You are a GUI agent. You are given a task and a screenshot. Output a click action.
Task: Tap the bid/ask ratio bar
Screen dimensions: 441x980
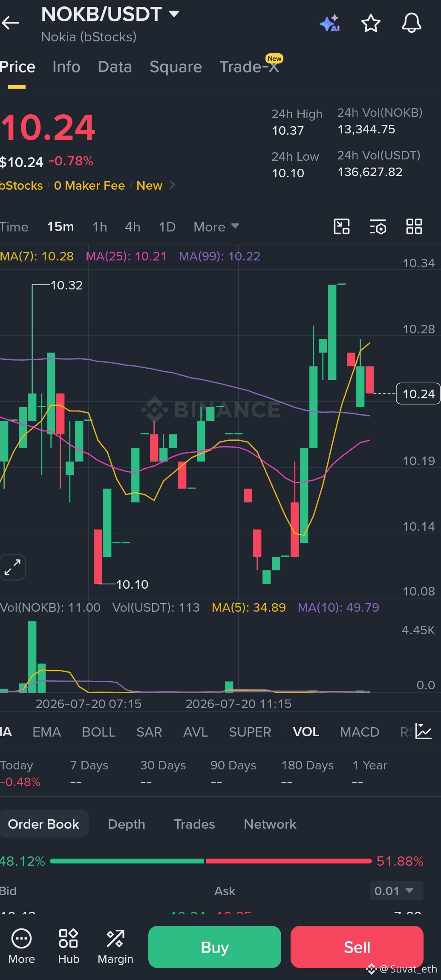211,861
